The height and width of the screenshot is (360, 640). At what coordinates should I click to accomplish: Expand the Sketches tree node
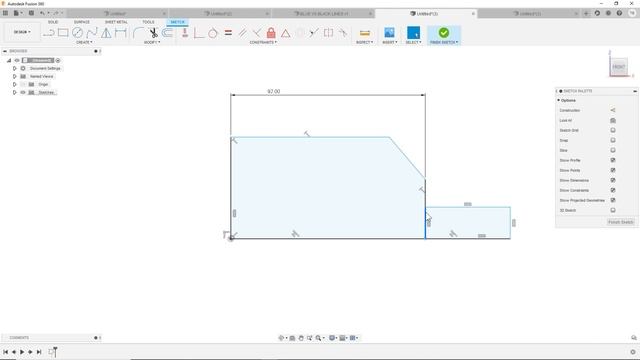15,93
